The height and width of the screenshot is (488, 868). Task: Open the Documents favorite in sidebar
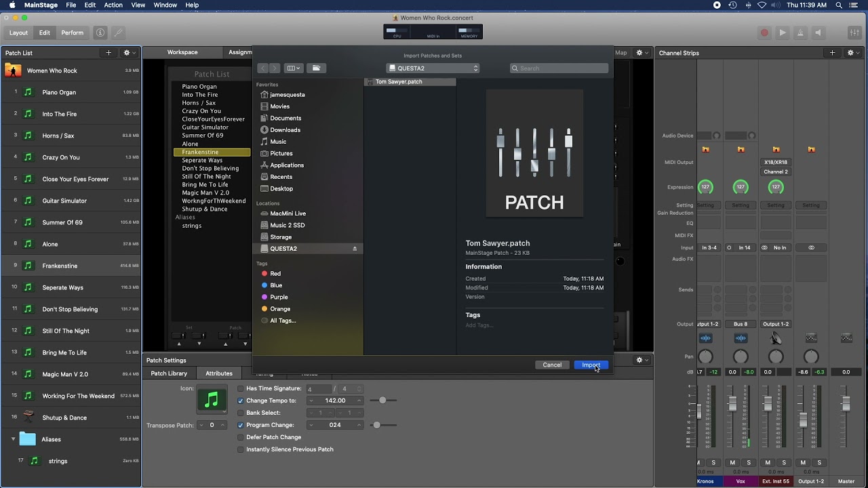tap(285, 118)
